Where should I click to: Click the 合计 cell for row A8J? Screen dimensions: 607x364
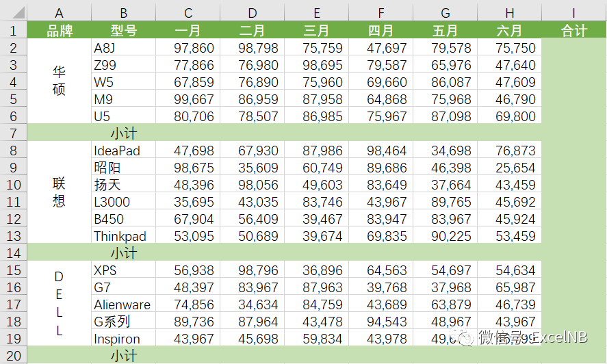coord(573,47)
